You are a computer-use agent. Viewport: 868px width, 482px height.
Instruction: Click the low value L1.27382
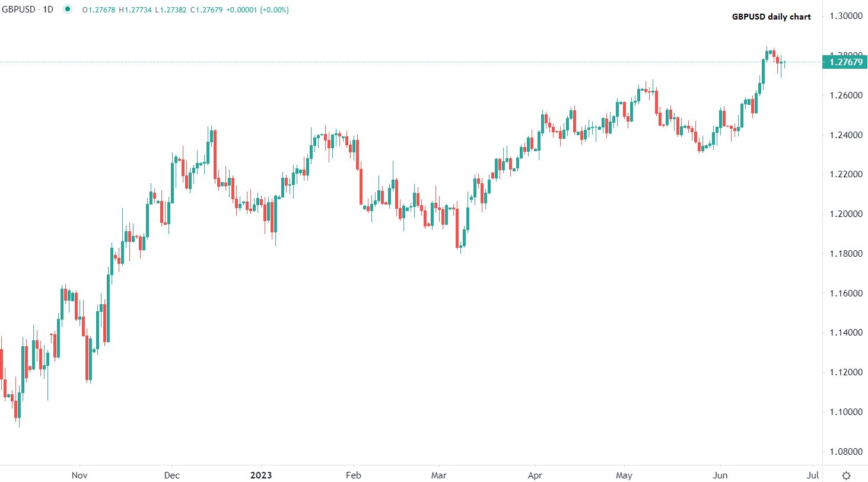point(170,10)
